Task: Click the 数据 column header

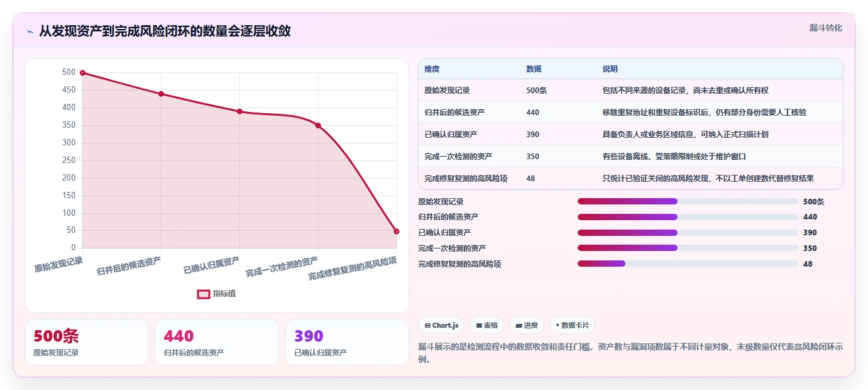Action: pyautogui.click(x=534, y=69)
